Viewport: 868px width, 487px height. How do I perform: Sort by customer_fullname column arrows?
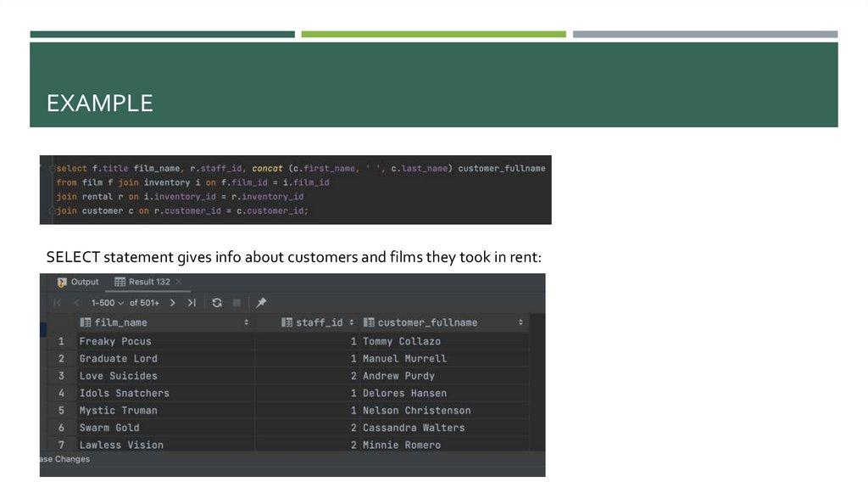click(520, 323)
